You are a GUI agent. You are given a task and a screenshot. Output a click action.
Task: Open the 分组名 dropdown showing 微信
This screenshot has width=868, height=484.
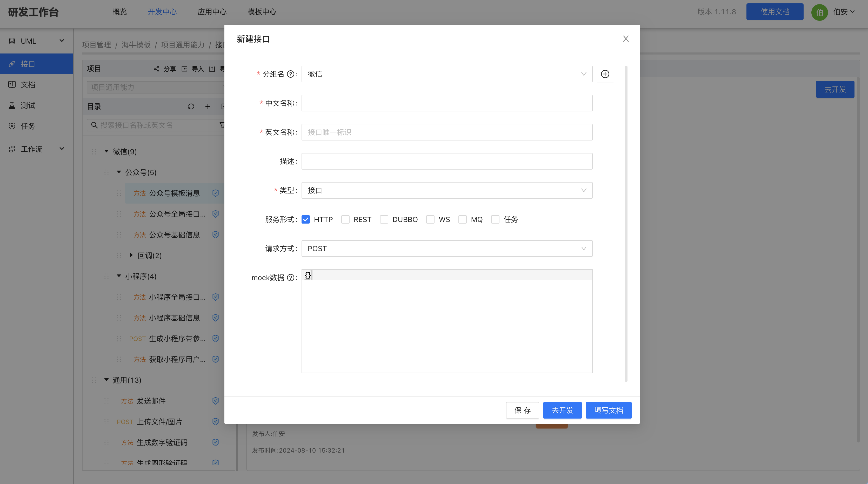click(x=447, y=74)
